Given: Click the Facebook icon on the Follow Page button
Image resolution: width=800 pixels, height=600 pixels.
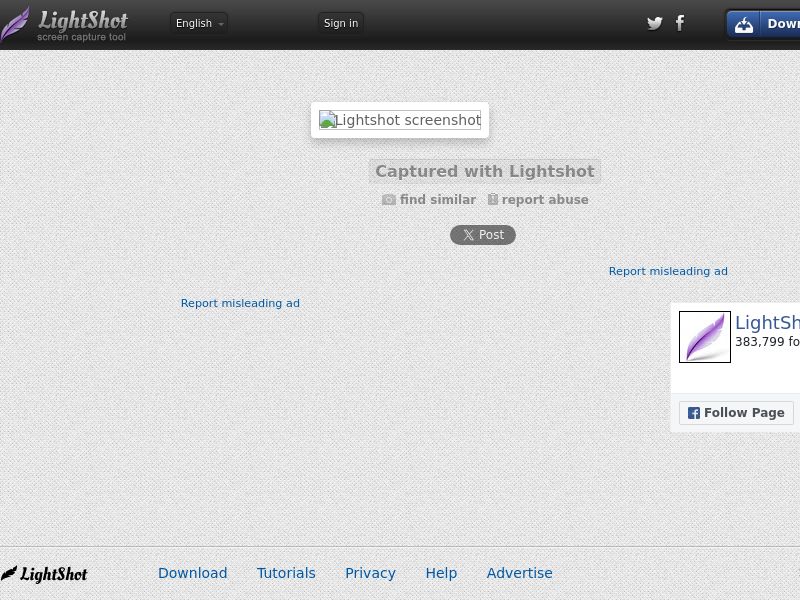Looking at the screenshot, I should pyautogui.click(x=694, y=412).
